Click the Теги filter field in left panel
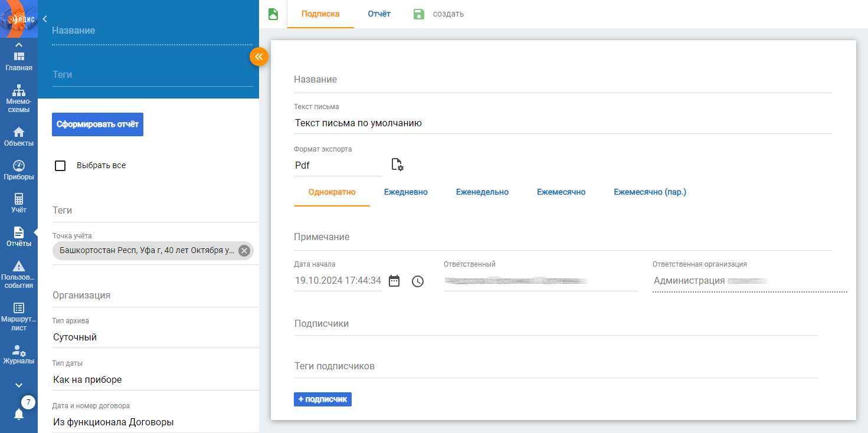This screenshot has width=868, height=433. click(155, 211)
